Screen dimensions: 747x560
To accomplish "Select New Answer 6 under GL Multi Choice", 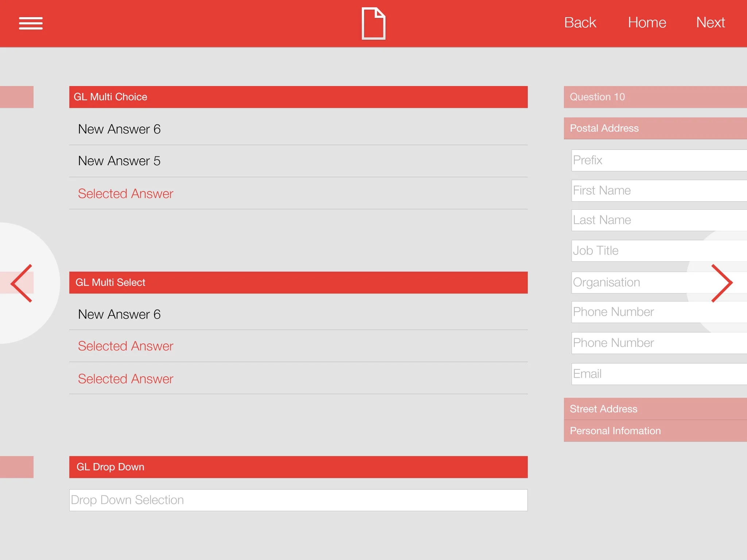I will point(298,129).
